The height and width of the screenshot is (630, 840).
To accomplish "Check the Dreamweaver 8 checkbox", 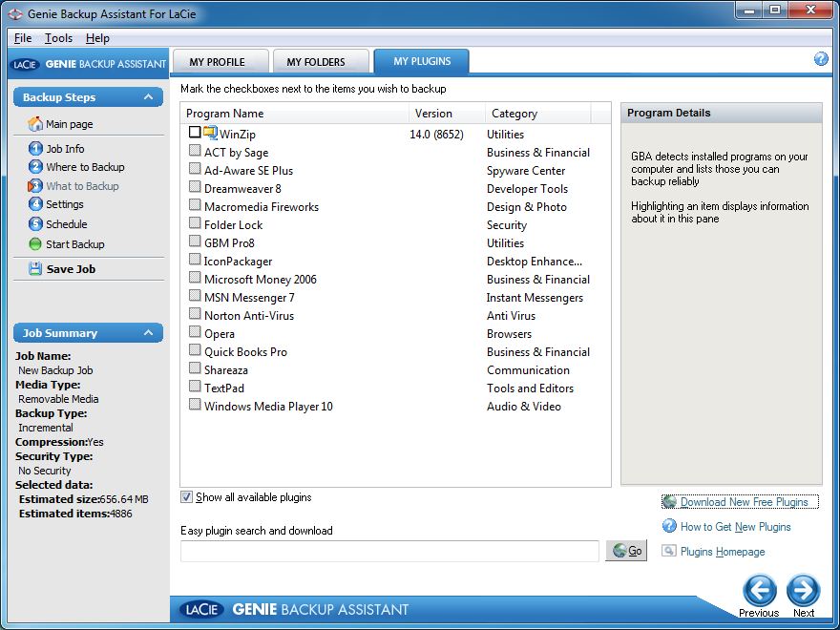I will pos(195,187).
